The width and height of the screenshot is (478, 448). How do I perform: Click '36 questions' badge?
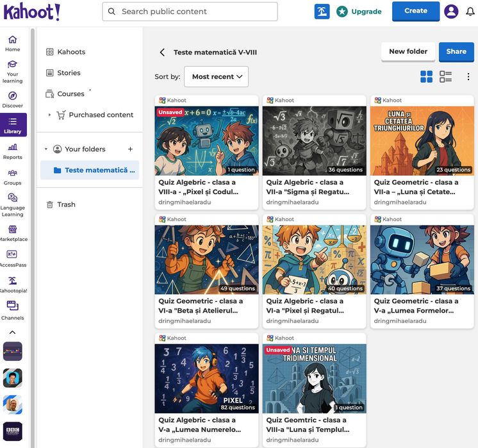coord(345,170)
